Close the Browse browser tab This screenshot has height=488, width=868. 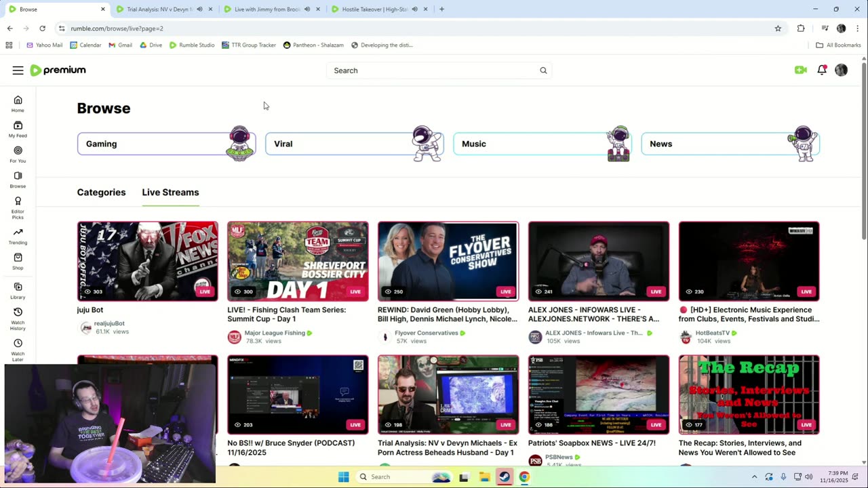103,9
